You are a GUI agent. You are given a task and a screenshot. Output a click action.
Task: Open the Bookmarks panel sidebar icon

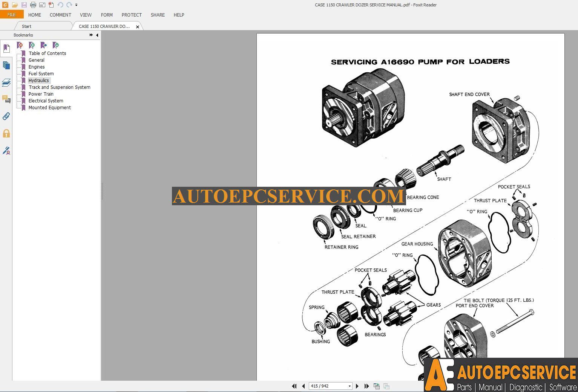(x=6, y=49)
